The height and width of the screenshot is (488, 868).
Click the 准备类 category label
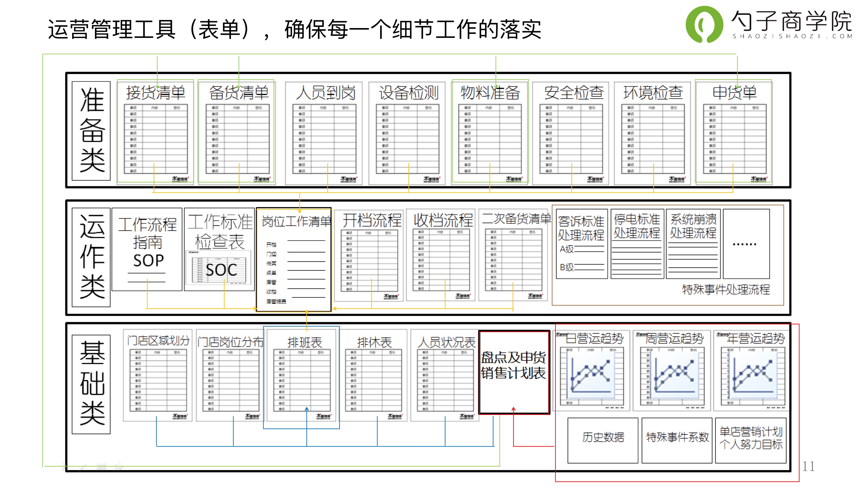click(91, 131)
